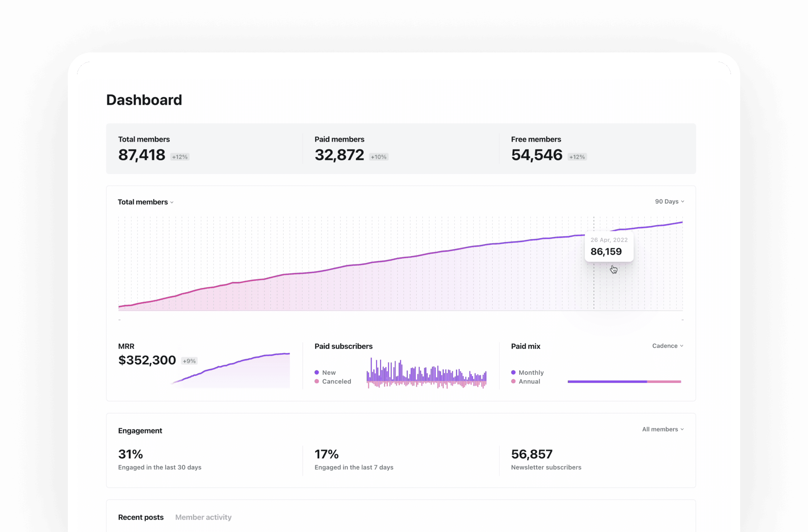The height and width of the screenshot is (532, 808).
Task: Click the Newsletter subscribers label
Action: click(x=546, y=467)
